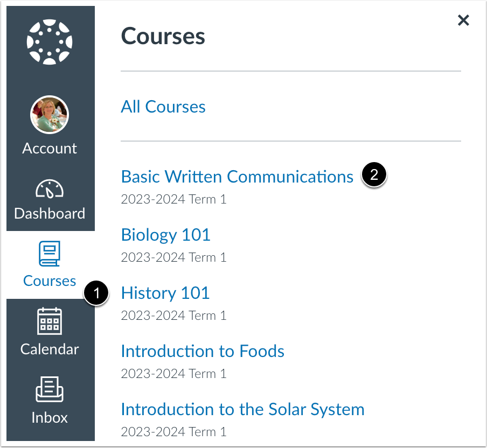The image size is (487, 448).
Task: Open the History 101 course
Action: [165, 293]
